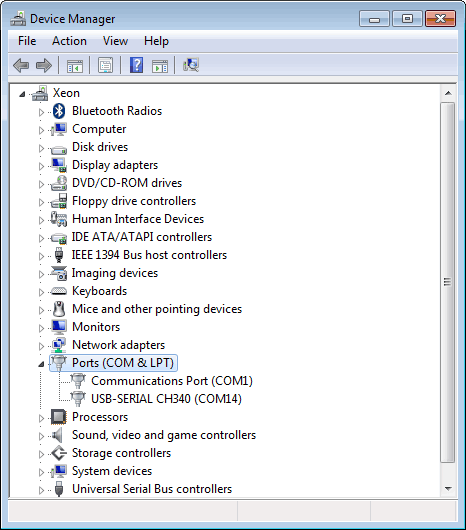Image resolution: width=466 pixels, height=530 pixels.
Task: Click Scan for hardware changes icon
Action: click(191, 65)
